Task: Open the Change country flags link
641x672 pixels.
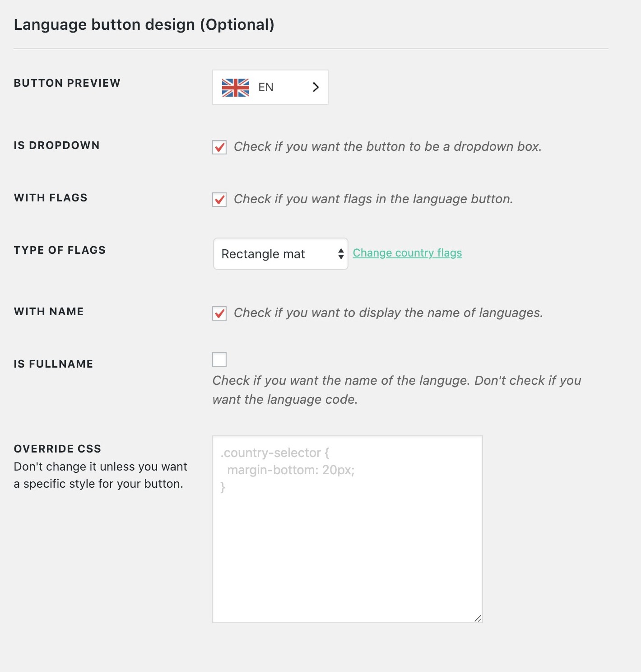Action: coord(407,253)
